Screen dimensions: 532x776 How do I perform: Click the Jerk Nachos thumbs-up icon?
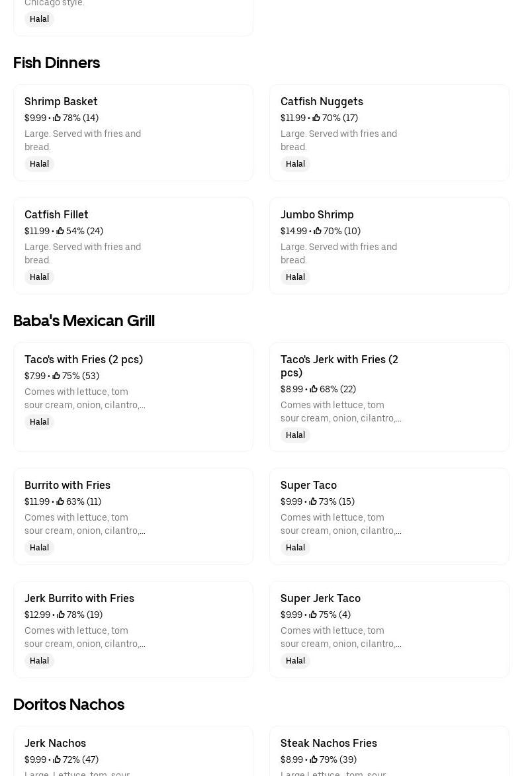(x=57, y=759)
